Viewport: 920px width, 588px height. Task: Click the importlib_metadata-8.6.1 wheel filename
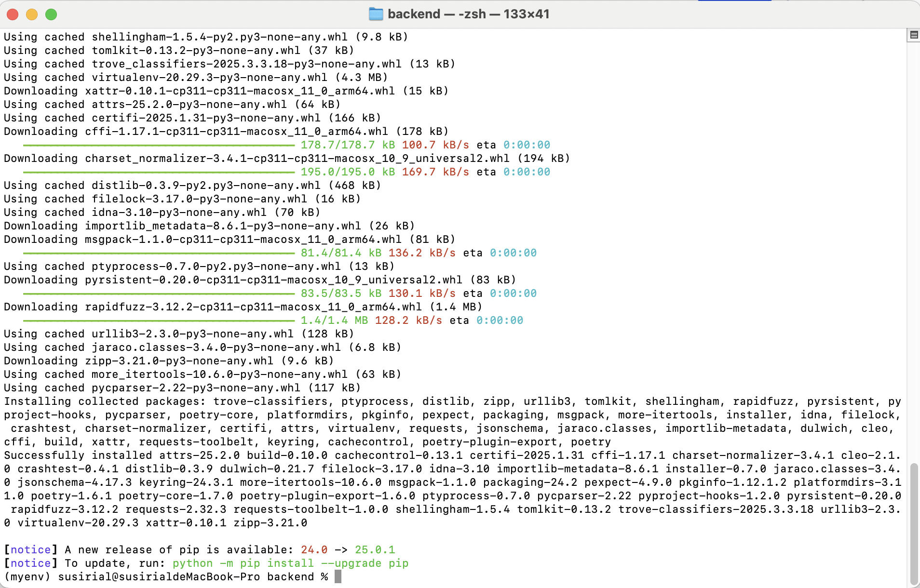pyautogui.click(x=223, y=226)
